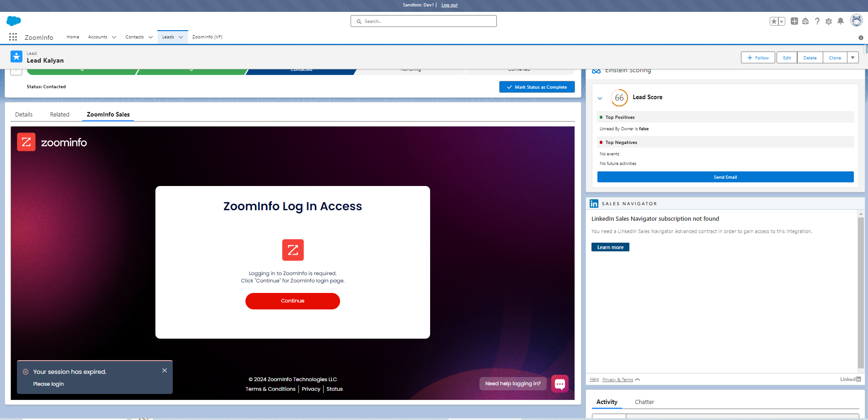Select the Contacted path stage
Viewport: 868px width, 420px height.
point(301,71)
